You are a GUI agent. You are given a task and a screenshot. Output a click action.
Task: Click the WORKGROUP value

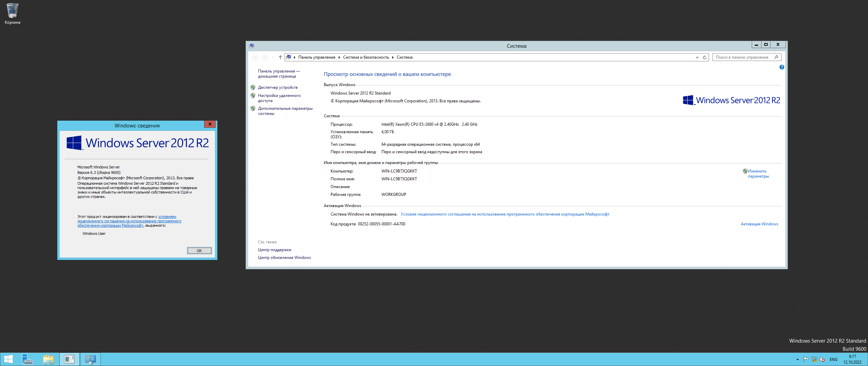394,195
